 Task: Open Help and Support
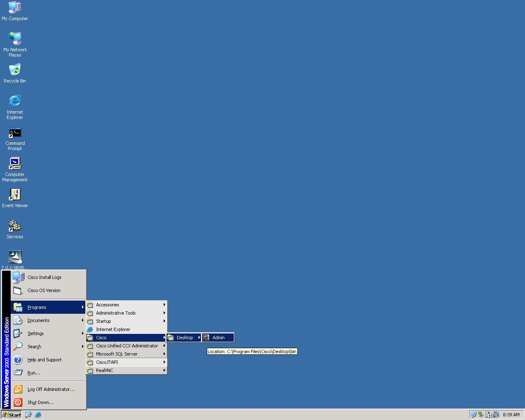[x=48, y=360]
